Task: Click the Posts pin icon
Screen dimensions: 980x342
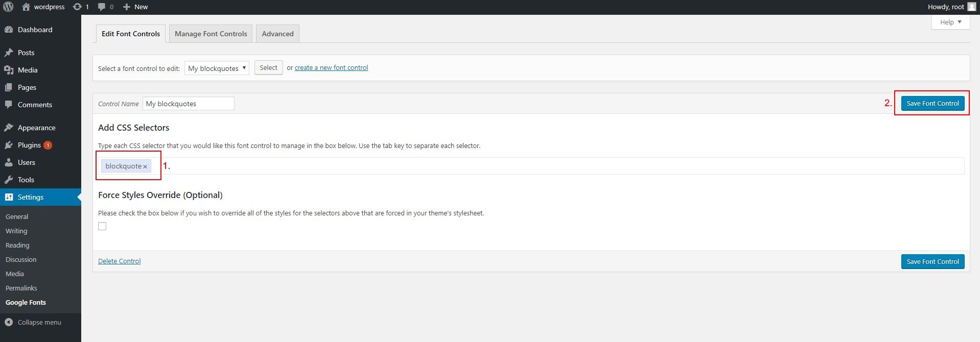Action: click(9, 53)
